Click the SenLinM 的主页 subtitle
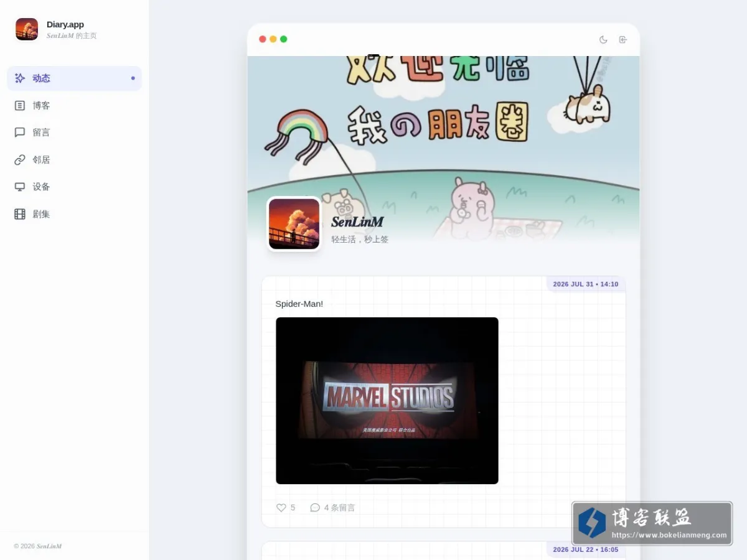Image resolution: width=747 pixels, height=560 pixels. coord(72,36)
